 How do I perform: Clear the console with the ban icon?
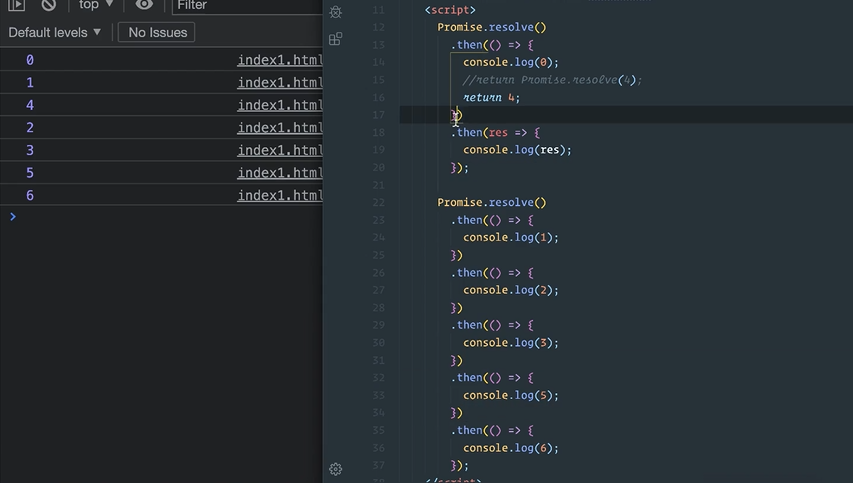(x=48, y=5)
